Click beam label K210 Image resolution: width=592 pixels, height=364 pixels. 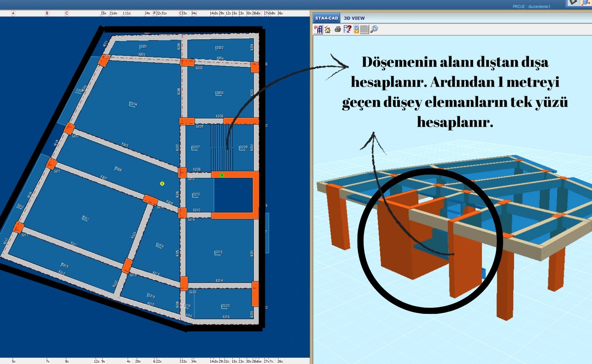197,210
